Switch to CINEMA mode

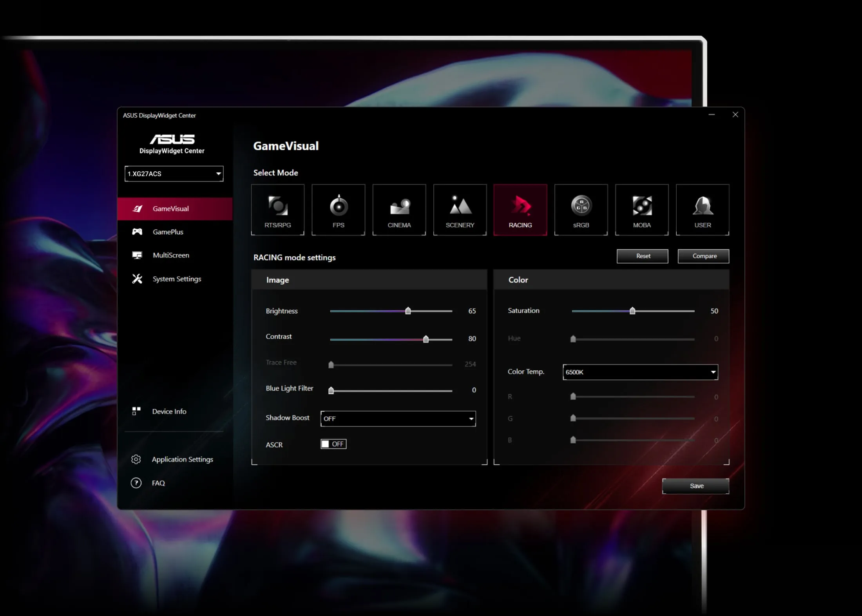pyautogui.click(x=399, y=210)
